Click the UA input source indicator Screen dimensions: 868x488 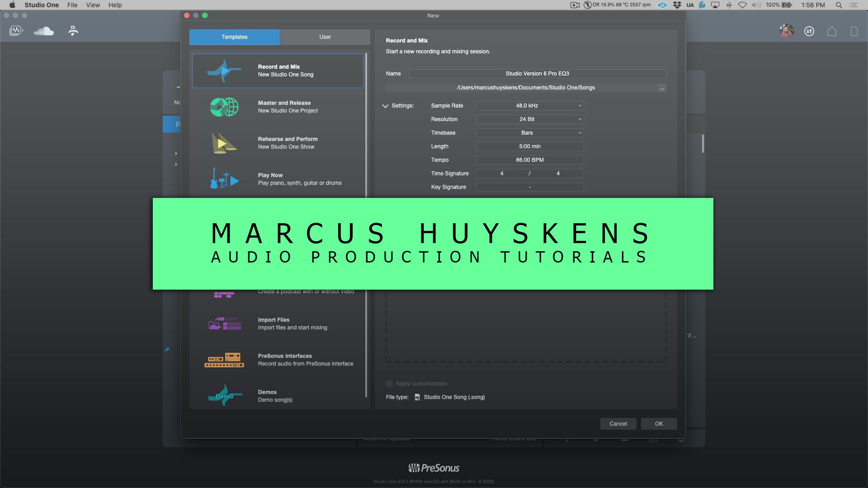pyautogui.click(x=690, y=5)
